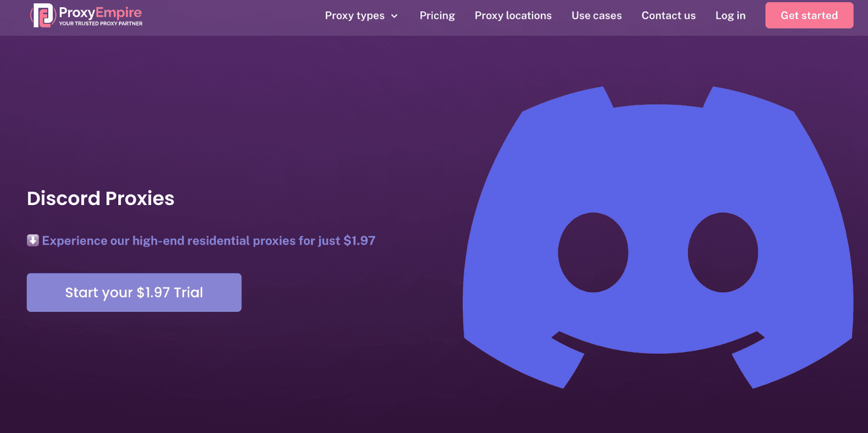Click the Discord Proxies heading
Viewport: 868px width, 433px height.
(x=101, y=199)
